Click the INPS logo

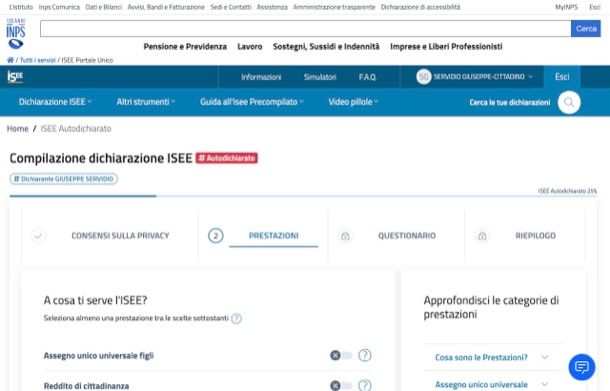coord(16,33)
